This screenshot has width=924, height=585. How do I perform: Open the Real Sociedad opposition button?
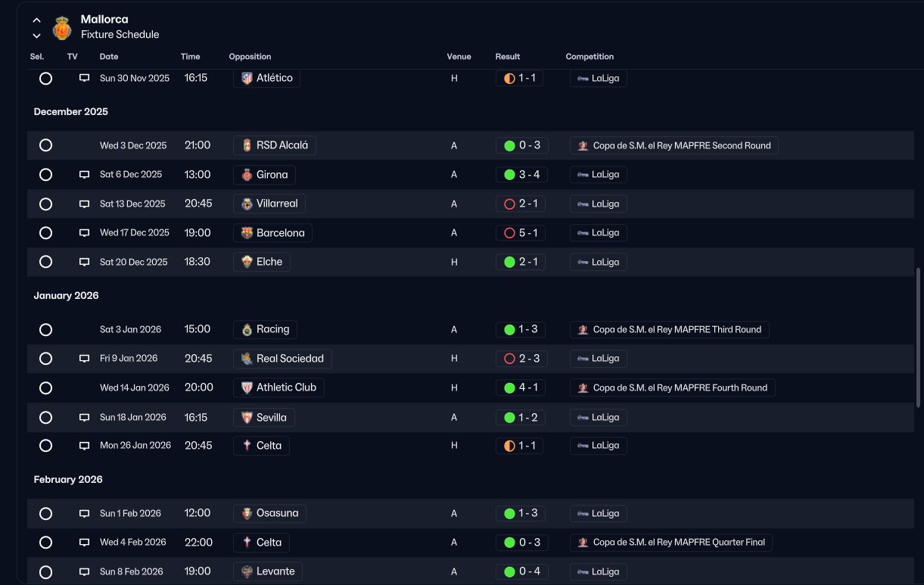tap(282, 359)
